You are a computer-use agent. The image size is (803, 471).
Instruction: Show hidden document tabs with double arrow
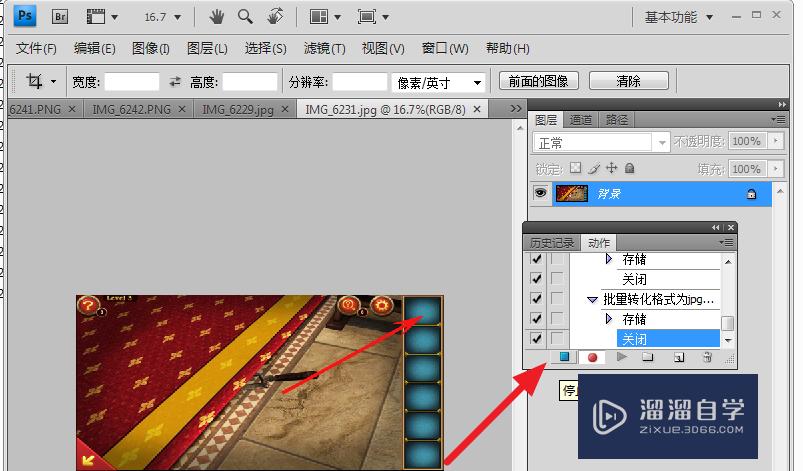coord(516,109)
